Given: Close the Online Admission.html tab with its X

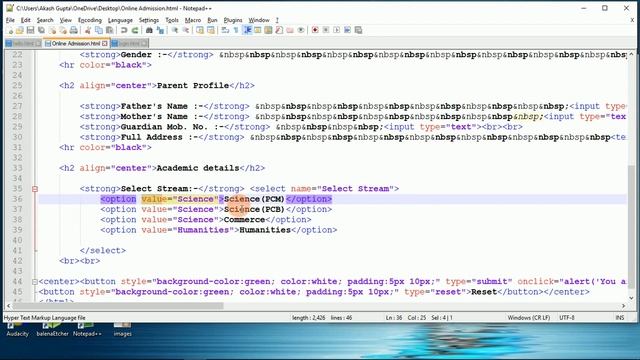Looking at the screenshot, I should tap(105, 43).
